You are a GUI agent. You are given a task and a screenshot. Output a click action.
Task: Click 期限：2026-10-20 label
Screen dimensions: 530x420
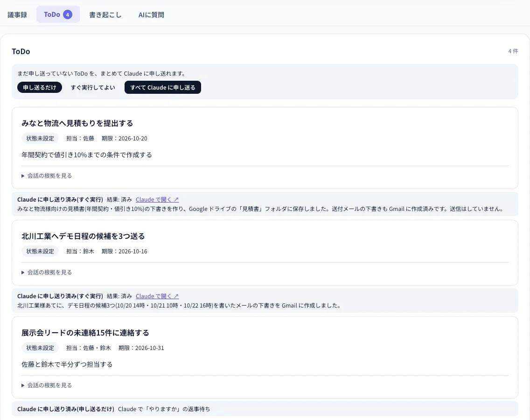(x=125, y=138)
